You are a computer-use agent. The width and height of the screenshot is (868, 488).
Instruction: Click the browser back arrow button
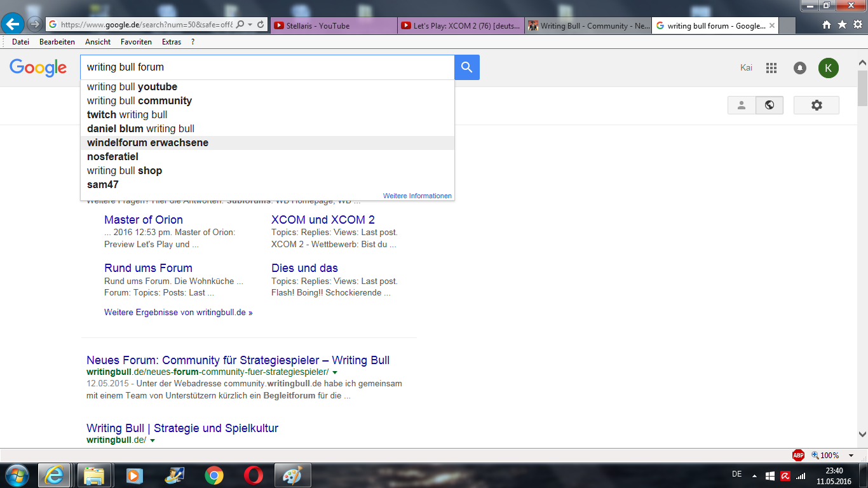(13, 25)
